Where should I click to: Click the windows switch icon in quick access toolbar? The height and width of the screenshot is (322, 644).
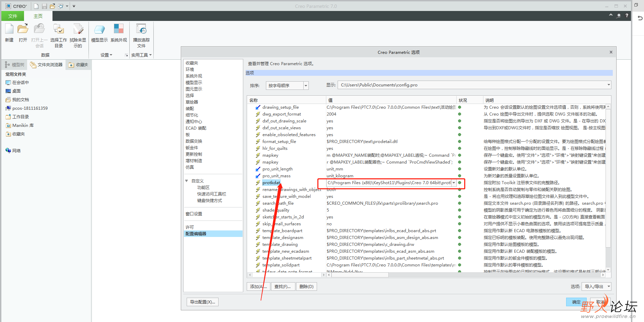click(x=60, y=6)
